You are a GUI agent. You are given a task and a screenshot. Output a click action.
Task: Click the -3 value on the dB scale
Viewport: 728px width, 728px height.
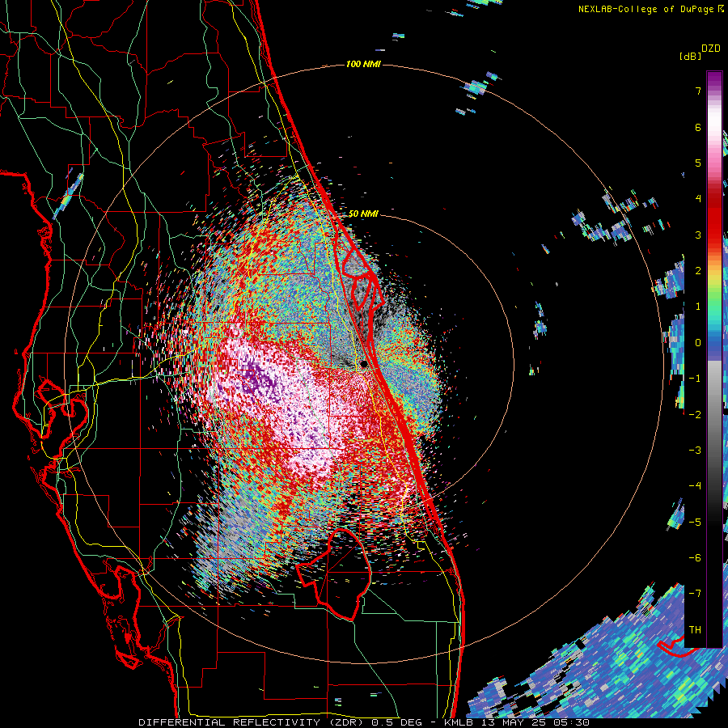[x=695, y=451]
